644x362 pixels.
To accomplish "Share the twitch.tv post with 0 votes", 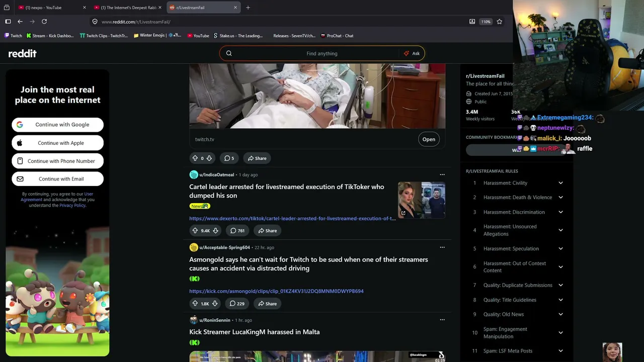I will click(256, 158).
